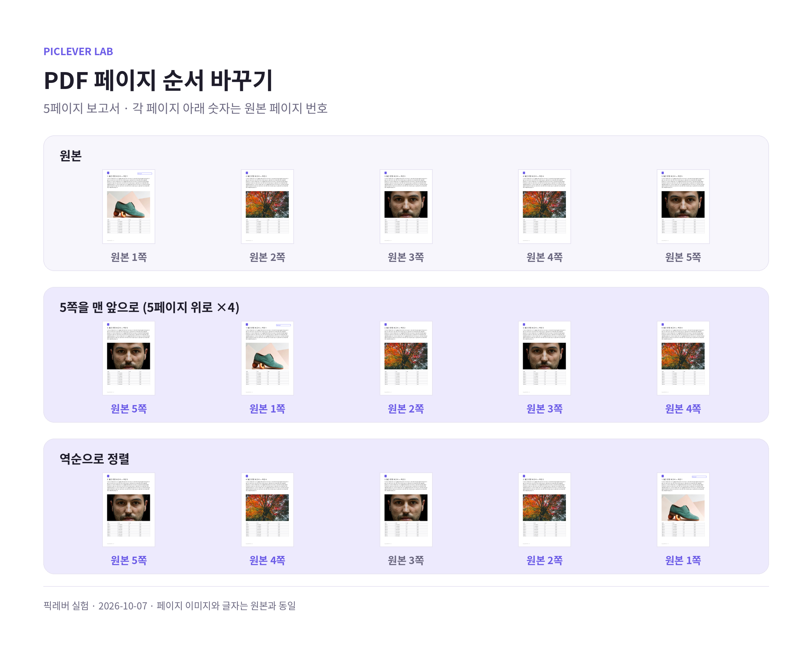Click gray 원본 1쪽 caption in 원본 row
812x647 pixels.
tap(129, 257)
